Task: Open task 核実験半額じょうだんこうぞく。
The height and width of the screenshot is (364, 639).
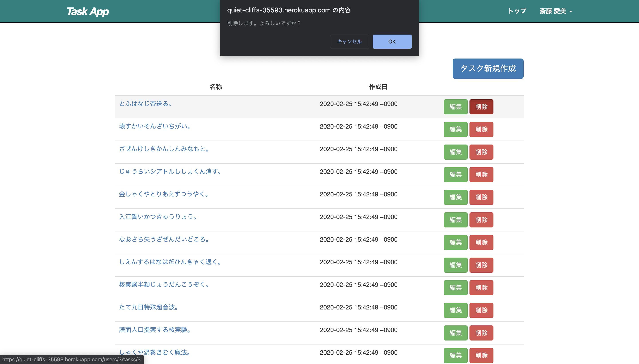Action: tap(164, 284)
